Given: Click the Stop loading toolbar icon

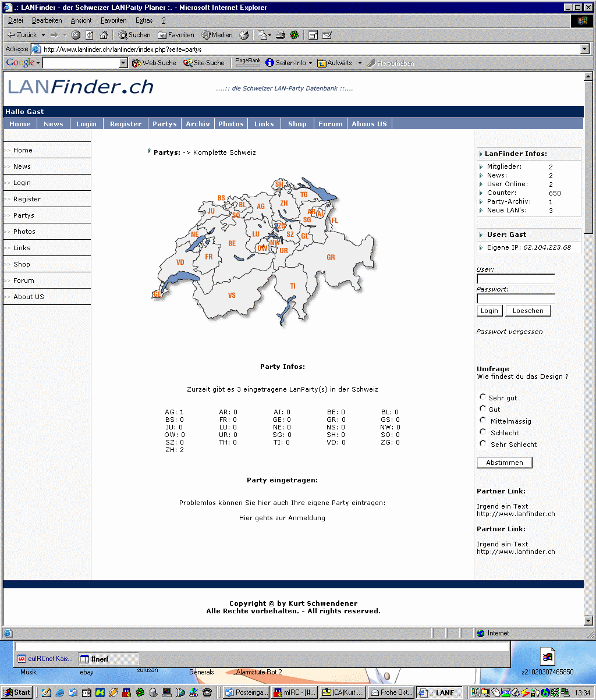Looking at the screenshot, I should click(76, 35).
